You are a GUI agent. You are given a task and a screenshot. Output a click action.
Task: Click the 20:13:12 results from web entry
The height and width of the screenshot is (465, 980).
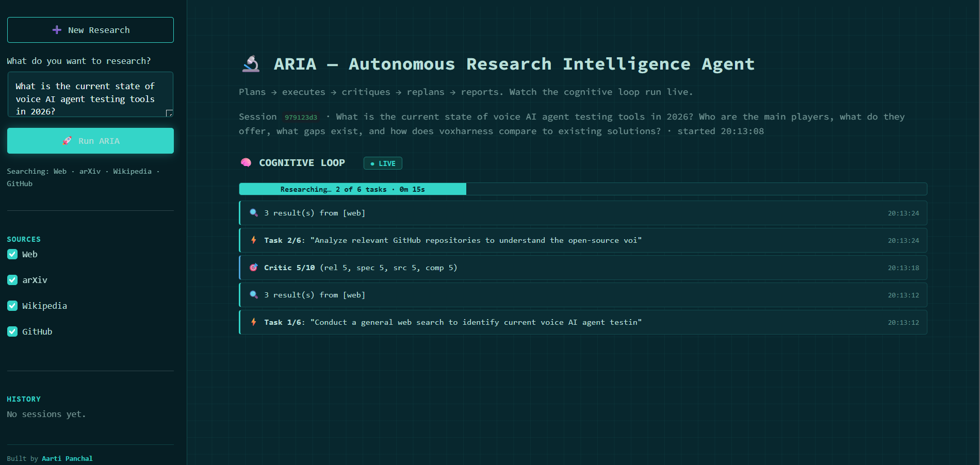[583, 295]
